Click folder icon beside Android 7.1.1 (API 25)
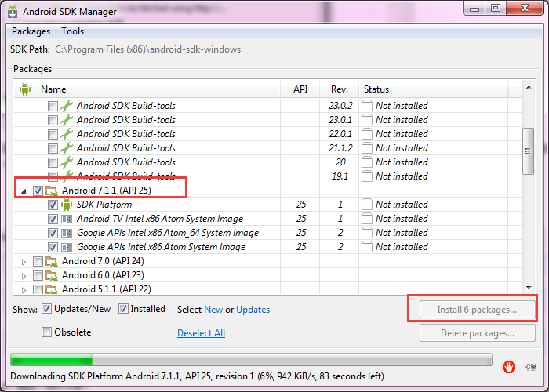Screen dimensions: 549x392 [52, 191]
